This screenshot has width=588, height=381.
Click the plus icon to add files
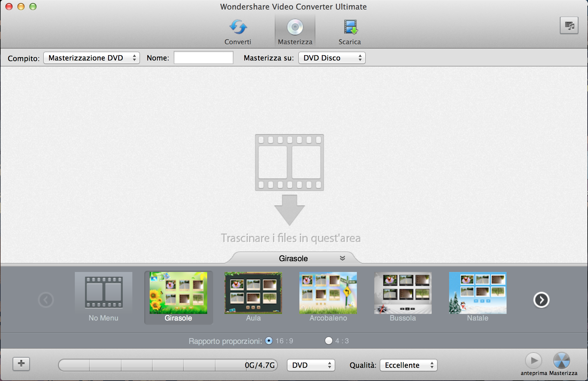point(21,364)
